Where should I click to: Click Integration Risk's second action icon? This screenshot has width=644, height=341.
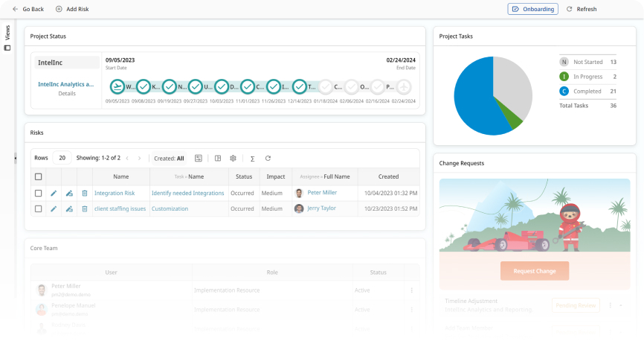[x=69, y=193]
